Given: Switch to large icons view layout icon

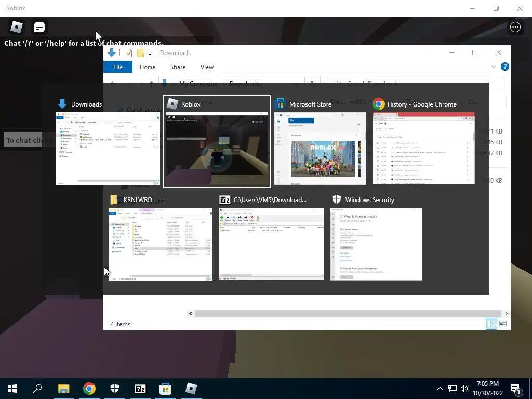Looking at the screenshot, I should click(503, 324).
